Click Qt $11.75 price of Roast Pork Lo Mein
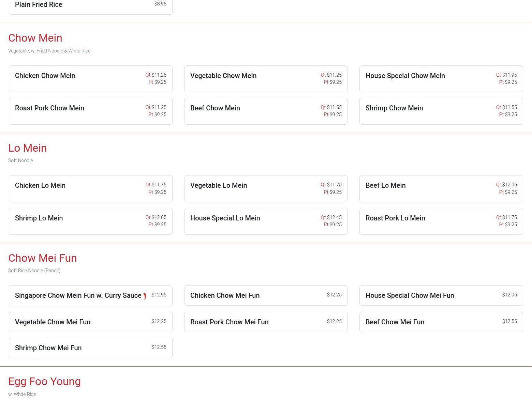 pyautogui.click(x=506, y=217)
